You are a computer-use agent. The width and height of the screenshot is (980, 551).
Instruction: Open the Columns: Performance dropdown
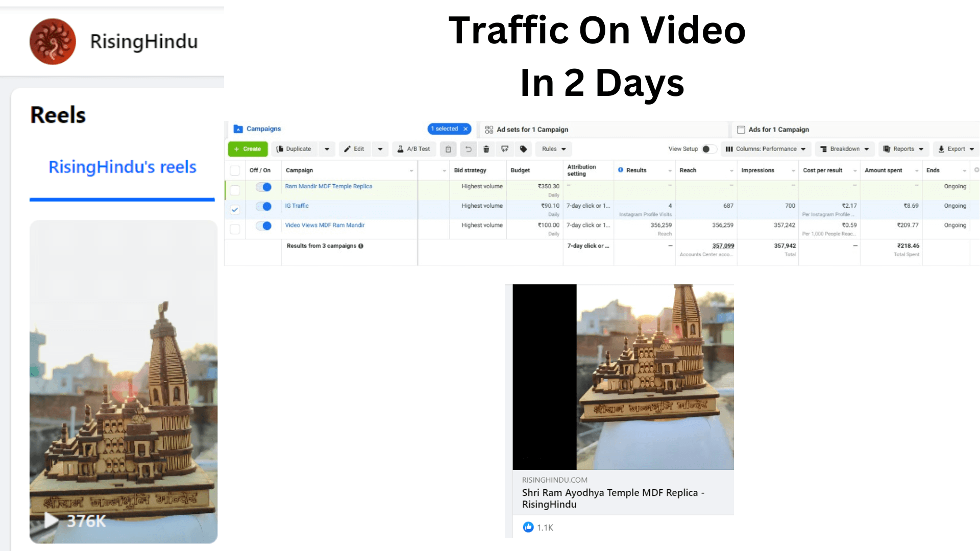click(766, 149)
